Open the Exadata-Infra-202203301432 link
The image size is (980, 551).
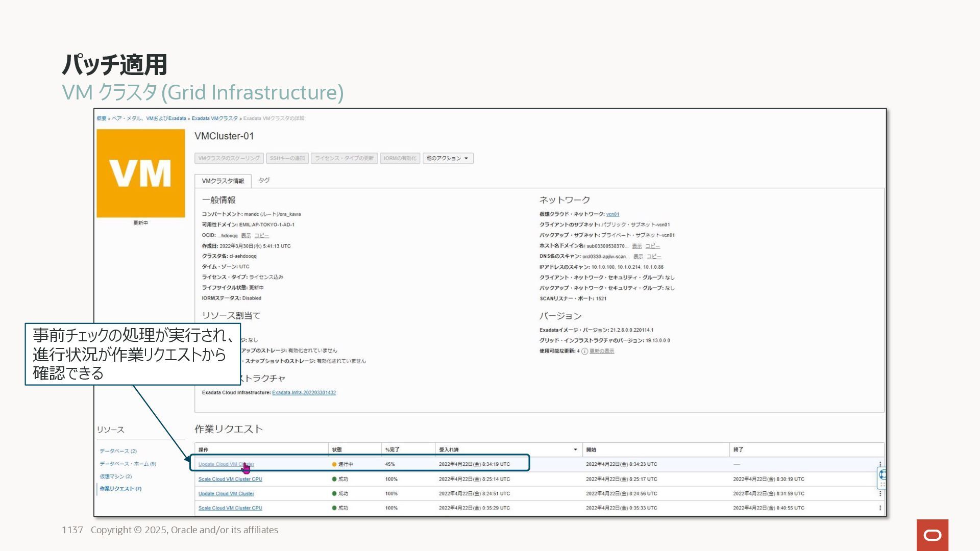(x=304, y=392)
